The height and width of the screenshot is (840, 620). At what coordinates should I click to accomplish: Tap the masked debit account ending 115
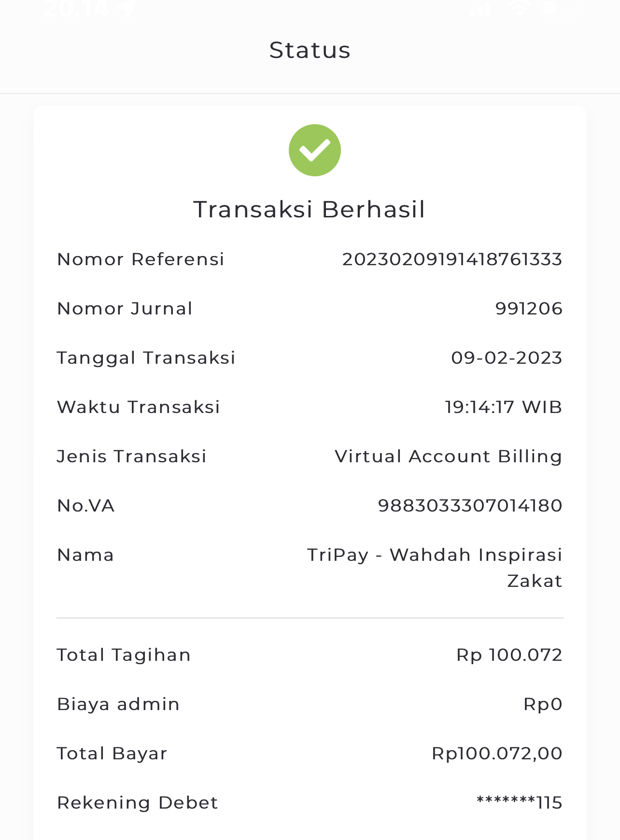pos(520,803)
